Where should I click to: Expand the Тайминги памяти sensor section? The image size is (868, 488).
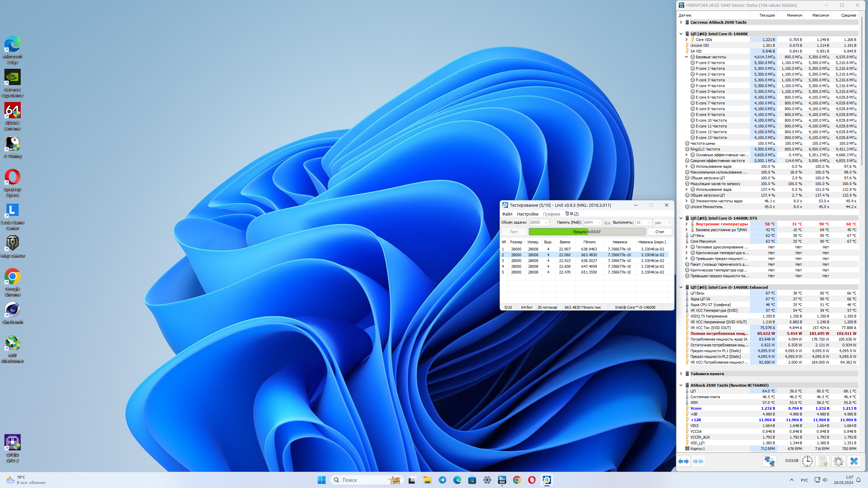(681, 374)
